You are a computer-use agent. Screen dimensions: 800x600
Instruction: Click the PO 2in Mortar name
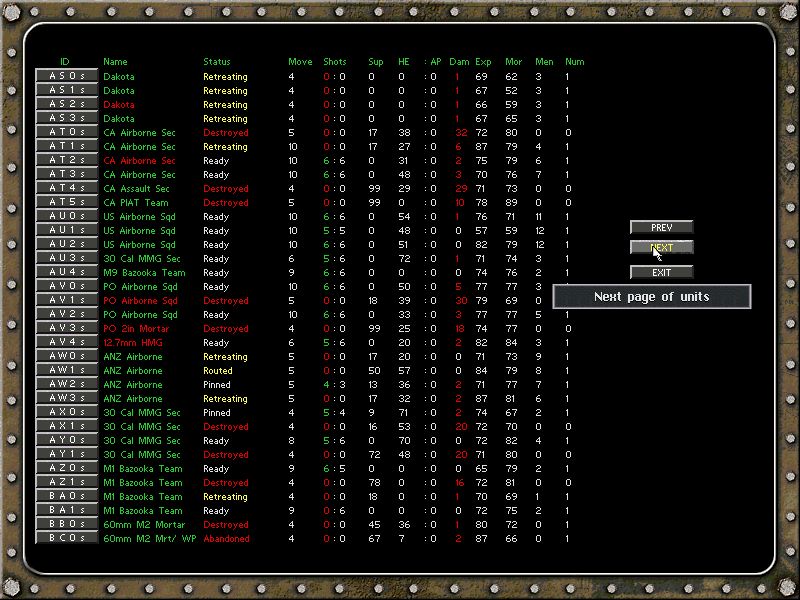[x=136, y=329]
